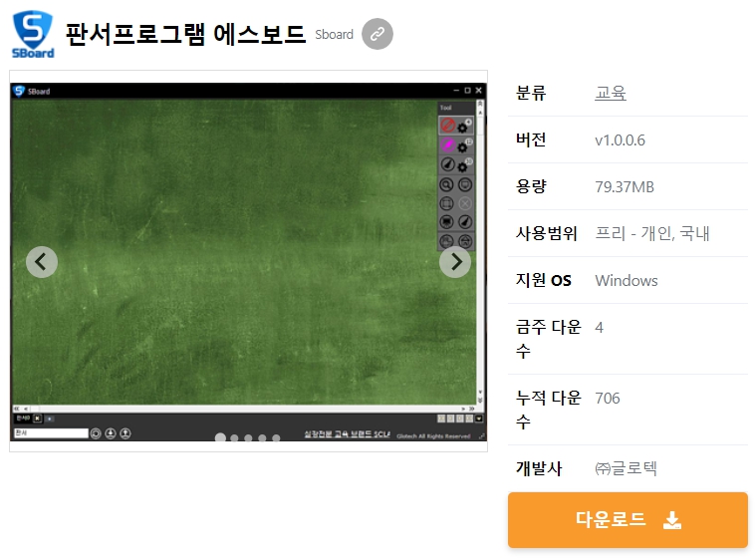Click the orange 다운로드 download button
Screen dimensions: 755x560
tap(628, 520)
